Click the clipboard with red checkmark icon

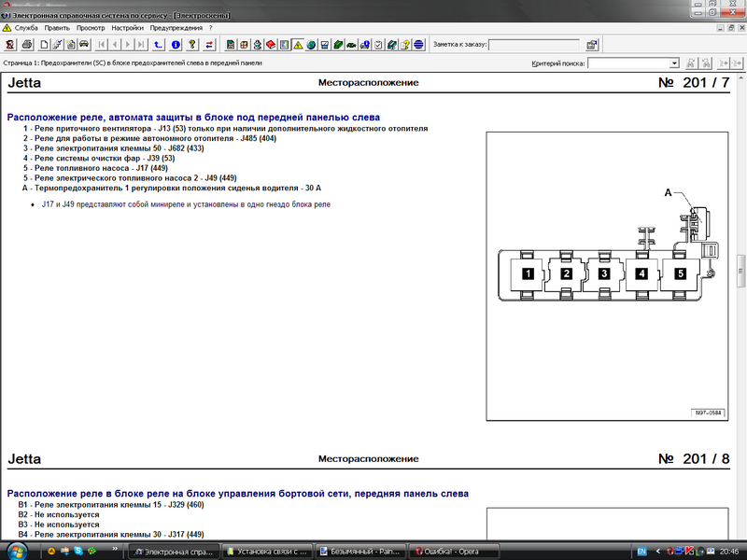(378, 45)
